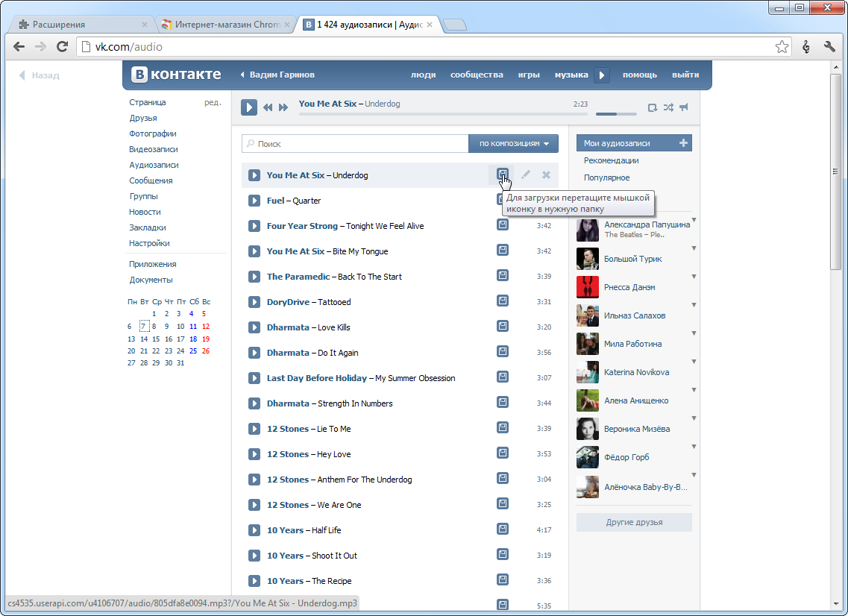Click save icon for 12 Stones – Lie To Me
This screenshot has height=616, width=848.
coord(503,427)
